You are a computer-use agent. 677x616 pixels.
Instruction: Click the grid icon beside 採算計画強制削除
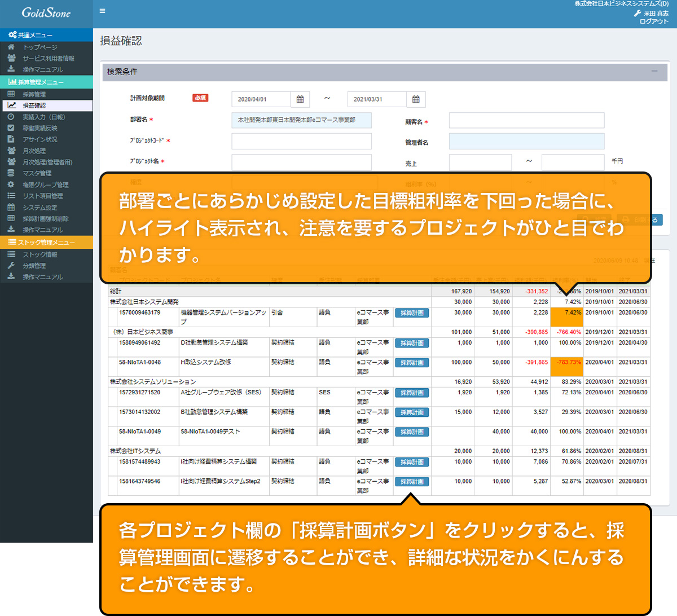[11, 218]
